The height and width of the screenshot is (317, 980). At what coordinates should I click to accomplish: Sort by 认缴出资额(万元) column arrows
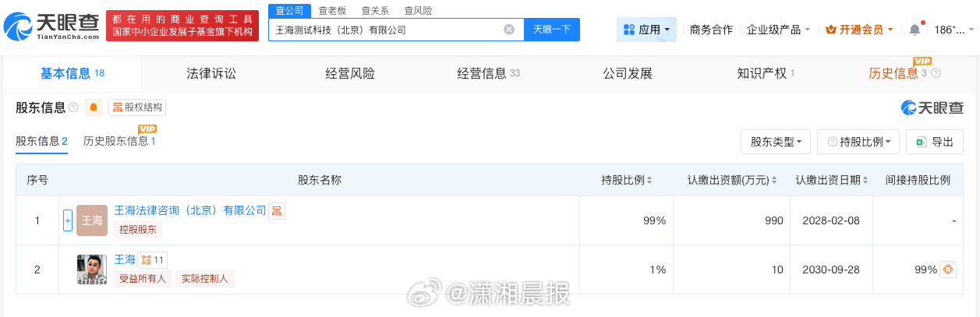[x=775, y=180]
